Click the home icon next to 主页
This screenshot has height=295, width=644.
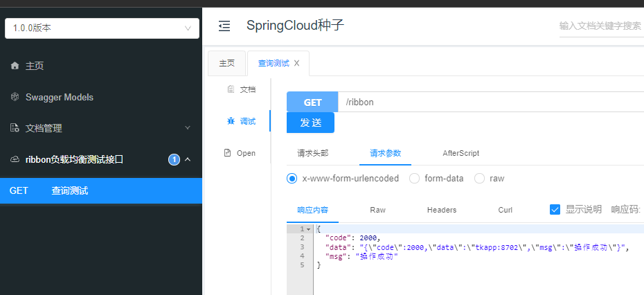click(x=15, y=66)
